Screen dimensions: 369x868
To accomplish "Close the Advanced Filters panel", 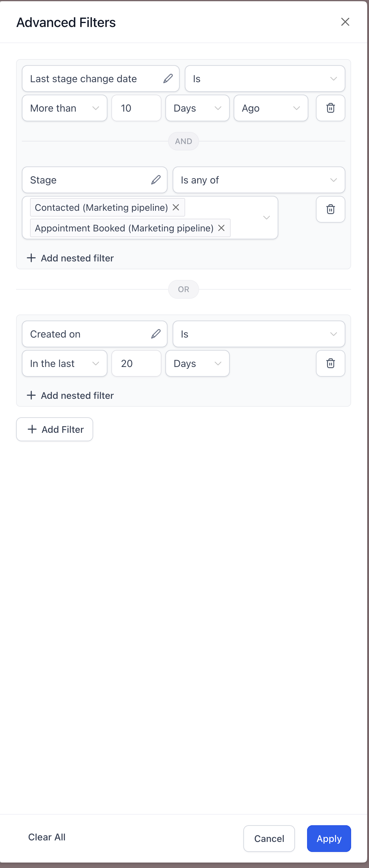I will tap(345, 22).
